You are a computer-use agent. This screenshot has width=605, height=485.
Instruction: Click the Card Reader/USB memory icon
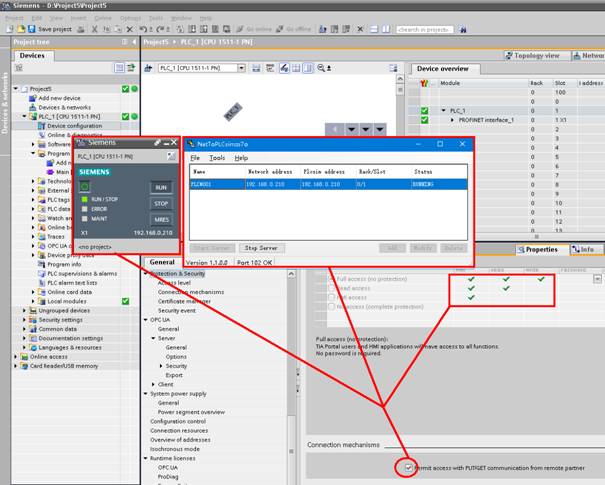(x=24, y=365)
